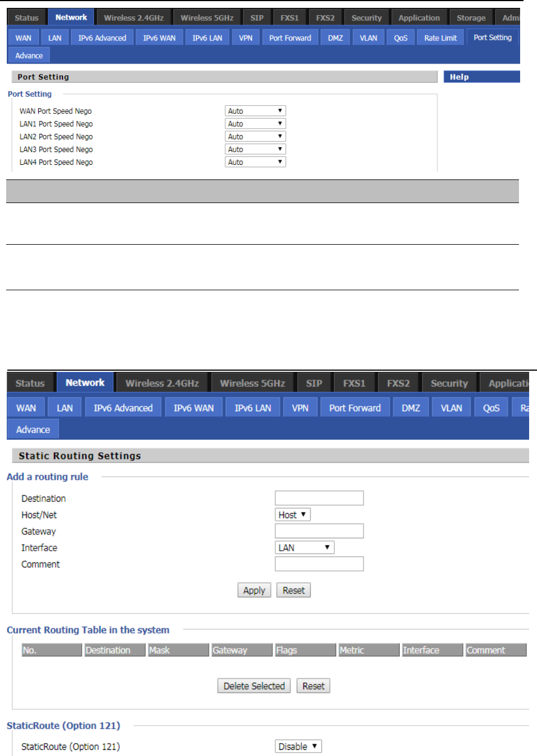Select Advance submenu in Port Setting page
The width and height of the screenshot is (537, 756).
pos(29,55)
